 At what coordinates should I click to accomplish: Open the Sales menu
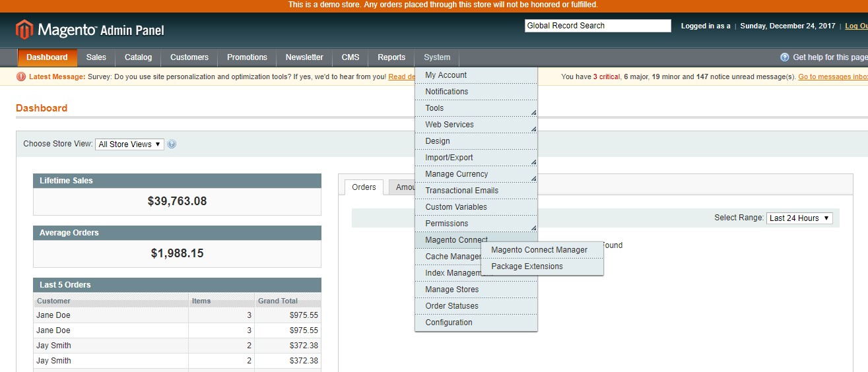[x=96, y=57]
